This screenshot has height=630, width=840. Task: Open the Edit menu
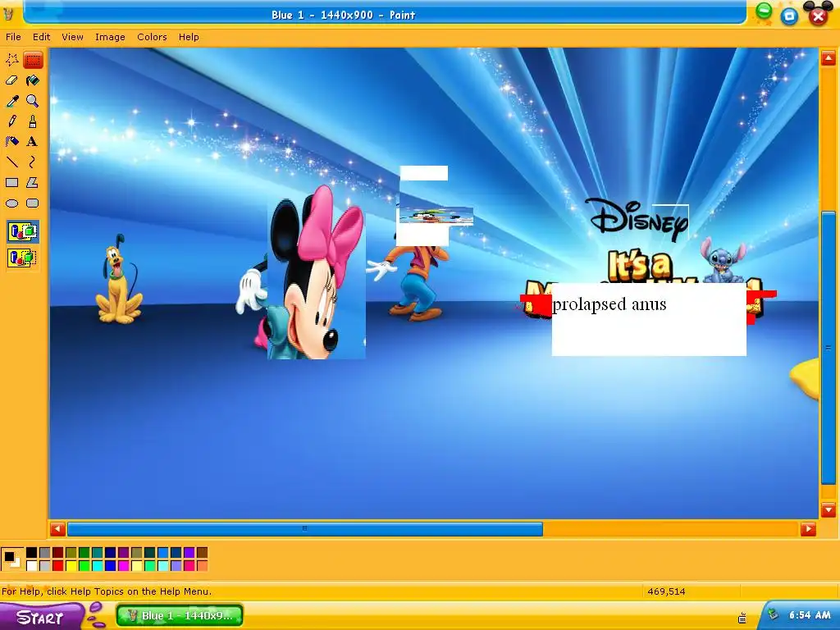41,37
